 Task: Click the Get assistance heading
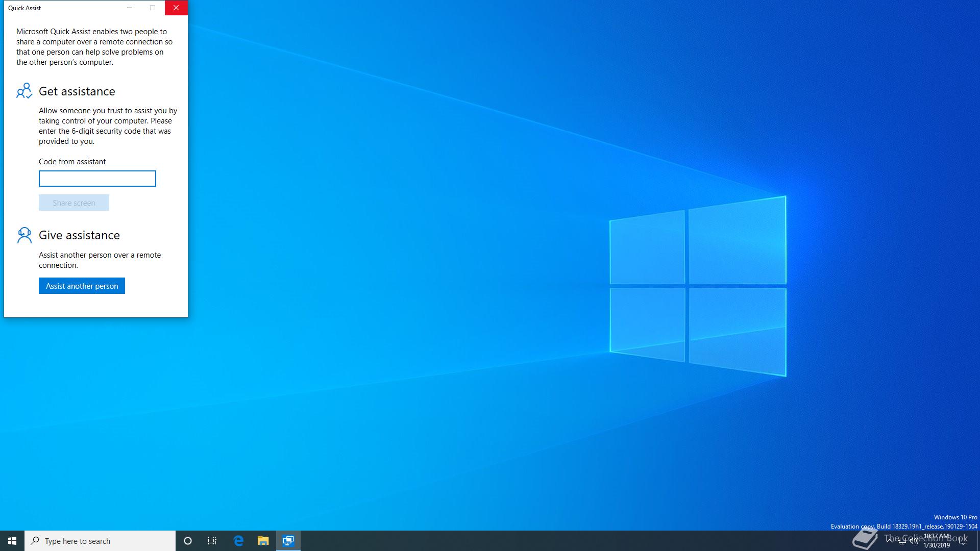click(x=77, y=91)
